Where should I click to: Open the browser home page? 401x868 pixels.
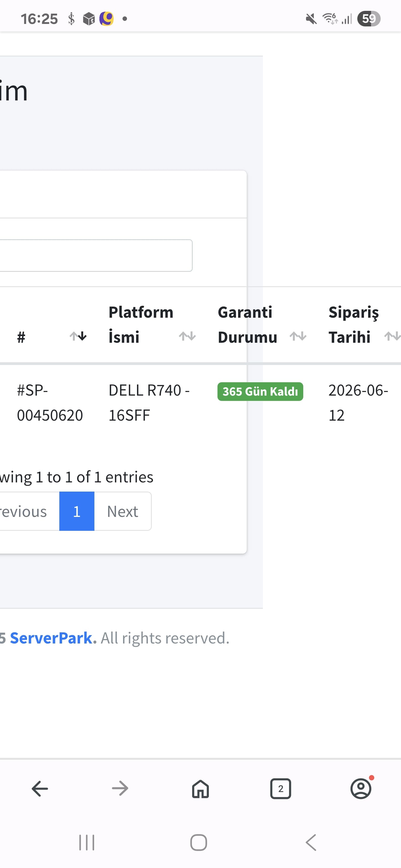(200, 789)
